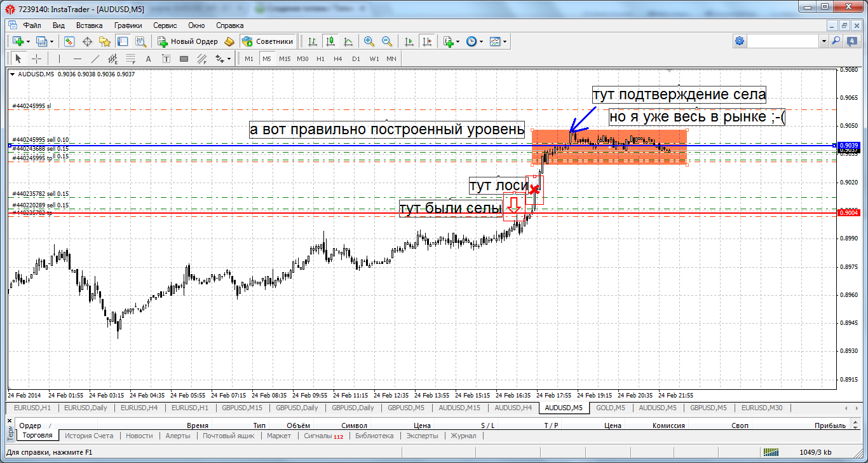Click the zoom in magnifier icon
This screenshot has height=463, width=868.
coord(369,41)
